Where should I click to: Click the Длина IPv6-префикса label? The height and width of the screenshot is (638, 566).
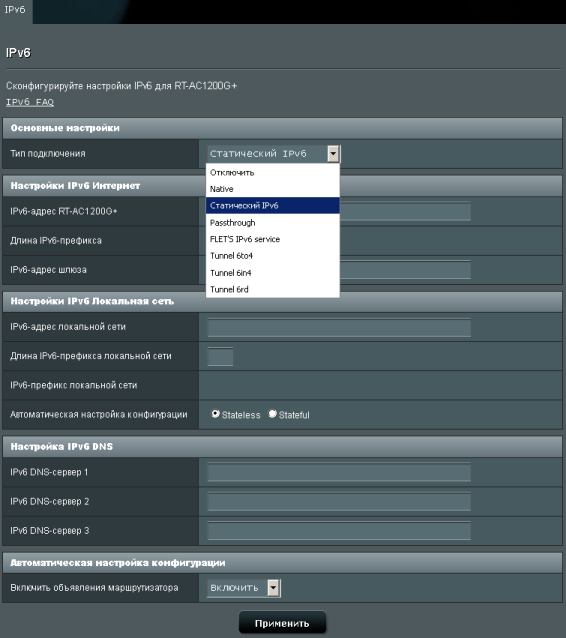(56, 240)
